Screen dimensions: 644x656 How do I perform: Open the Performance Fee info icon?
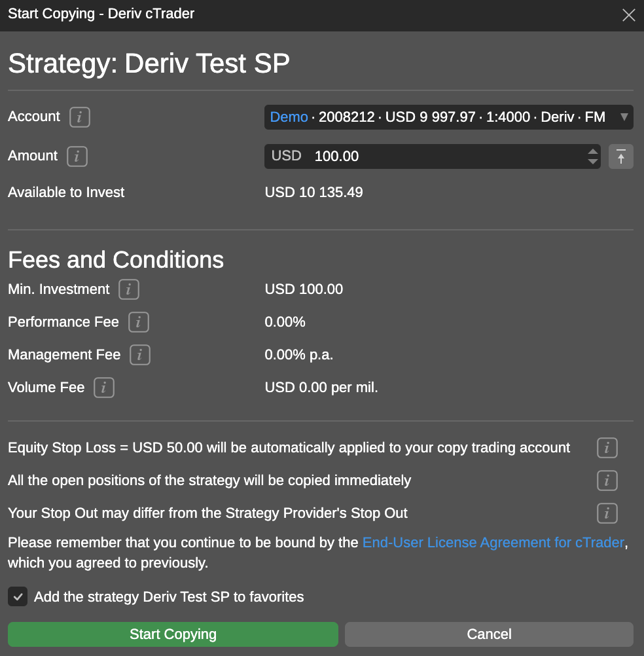(x=138, y=321)
